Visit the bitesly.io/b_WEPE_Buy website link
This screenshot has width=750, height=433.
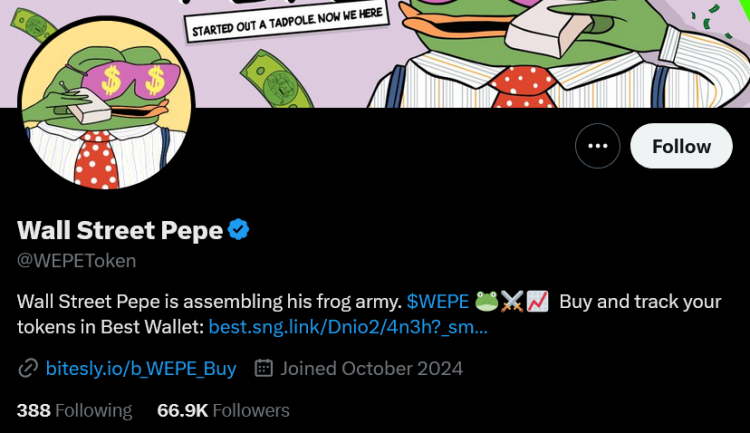click(x=141, y=368)
